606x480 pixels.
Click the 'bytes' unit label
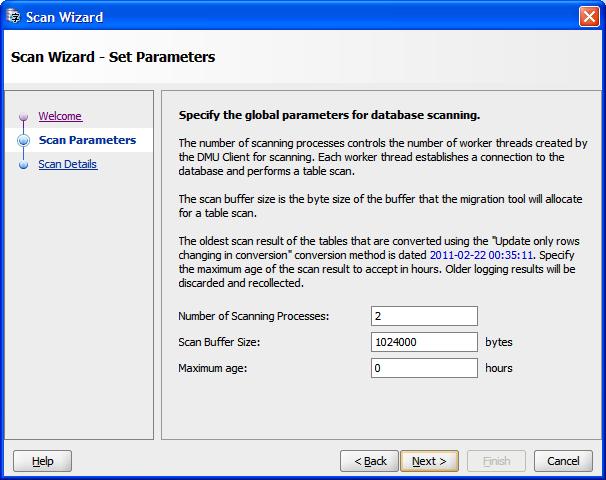[499, 342]
